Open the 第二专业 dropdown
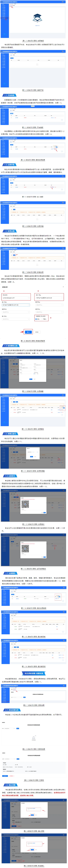 click(16, 305)
